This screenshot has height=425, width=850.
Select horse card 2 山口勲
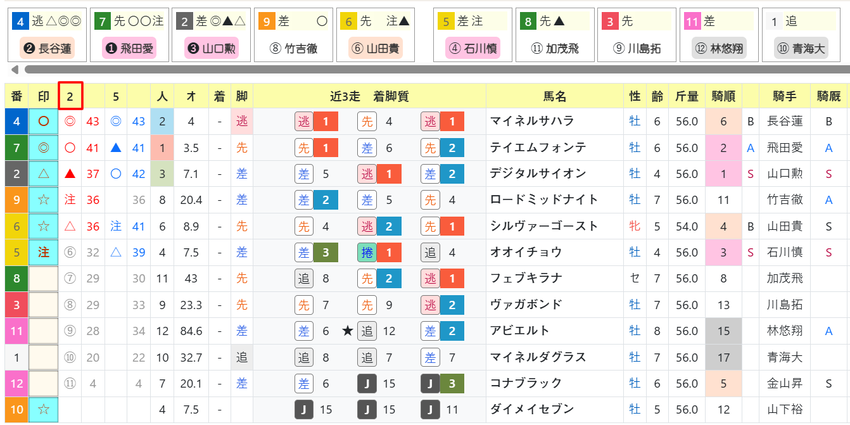pos(211,35)
